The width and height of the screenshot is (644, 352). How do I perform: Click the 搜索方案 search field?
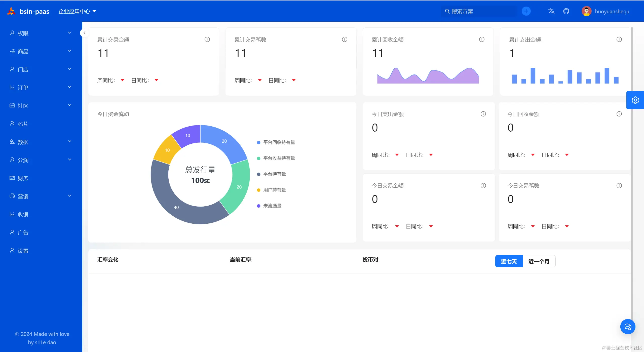478,11
